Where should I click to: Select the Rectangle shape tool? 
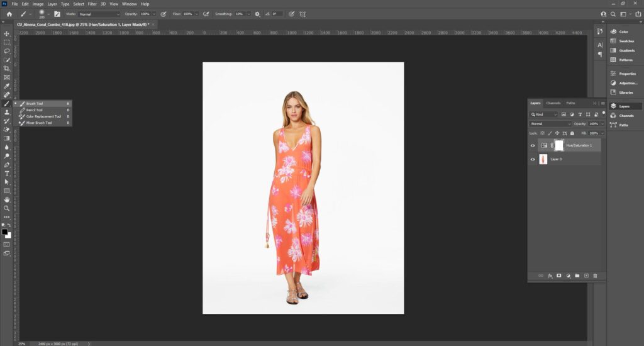[x=6, y=191]
